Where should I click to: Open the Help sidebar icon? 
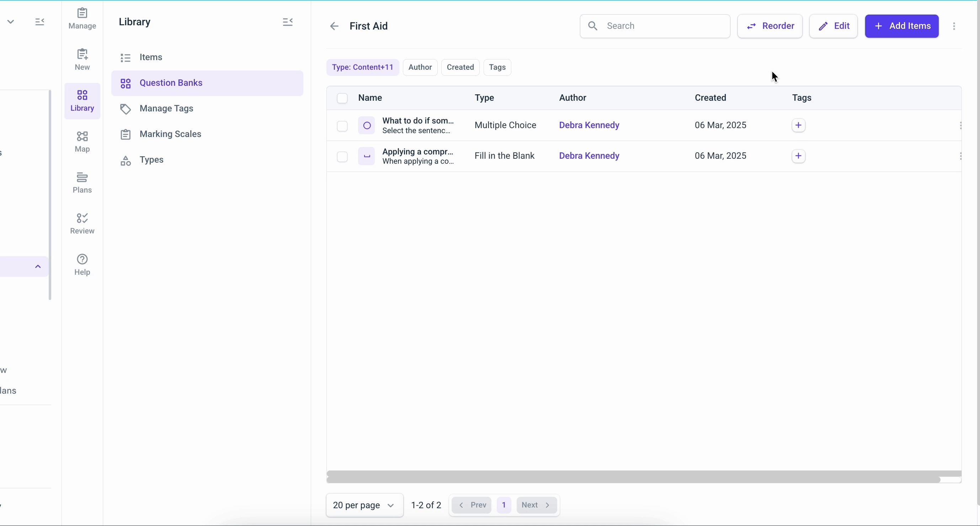click(x=82, y=265)
